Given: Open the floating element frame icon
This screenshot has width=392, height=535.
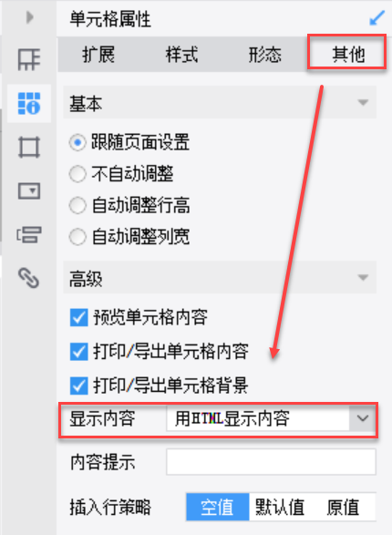Looking at the screenshot, I should pyautogui.click(x=29, y=147).
